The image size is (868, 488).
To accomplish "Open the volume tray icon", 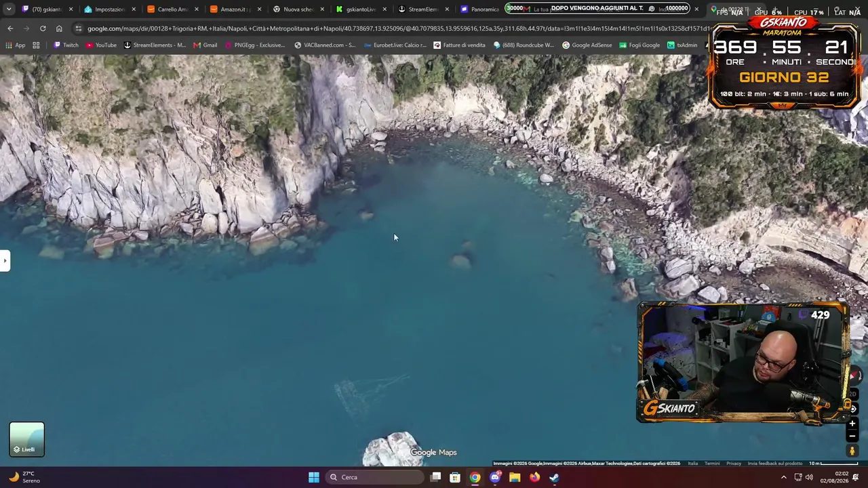I will coord(809,477).
